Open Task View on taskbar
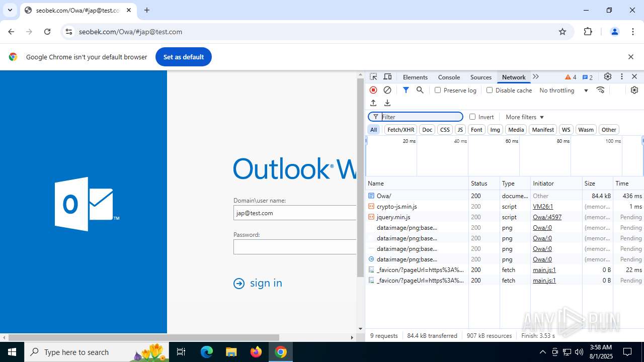 [182, 352]
